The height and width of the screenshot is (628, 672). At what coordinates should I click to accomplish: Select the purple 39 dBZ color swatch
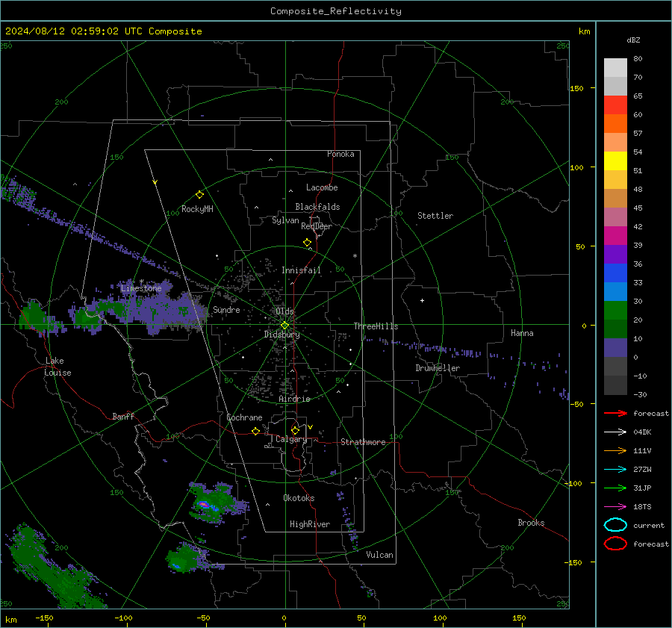tap(615, 254)
